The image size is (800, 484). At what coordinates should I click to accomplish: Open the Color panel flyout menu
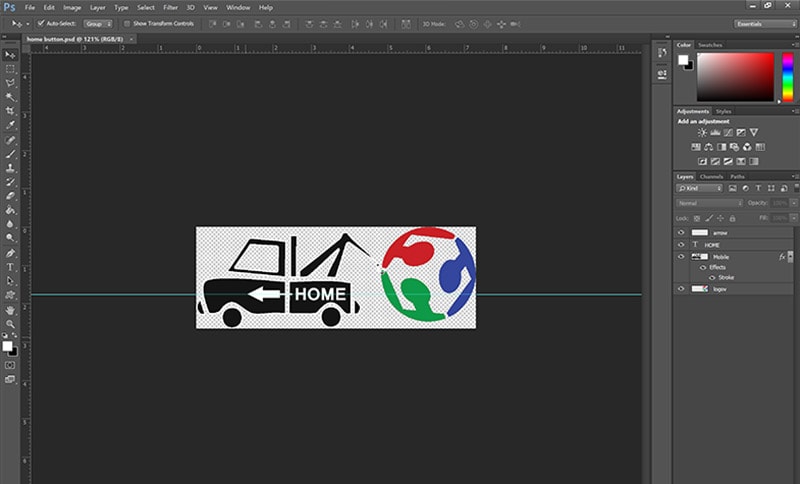pyautogui.click(x=795, y=45)
